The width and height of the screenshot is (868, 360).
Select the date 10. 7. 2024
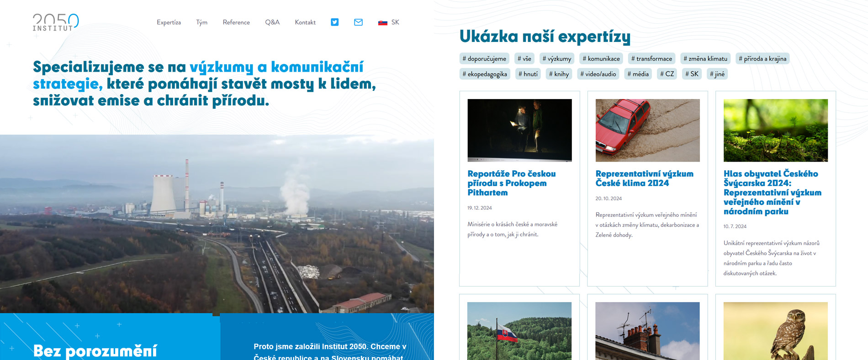(x=735, y=226)
